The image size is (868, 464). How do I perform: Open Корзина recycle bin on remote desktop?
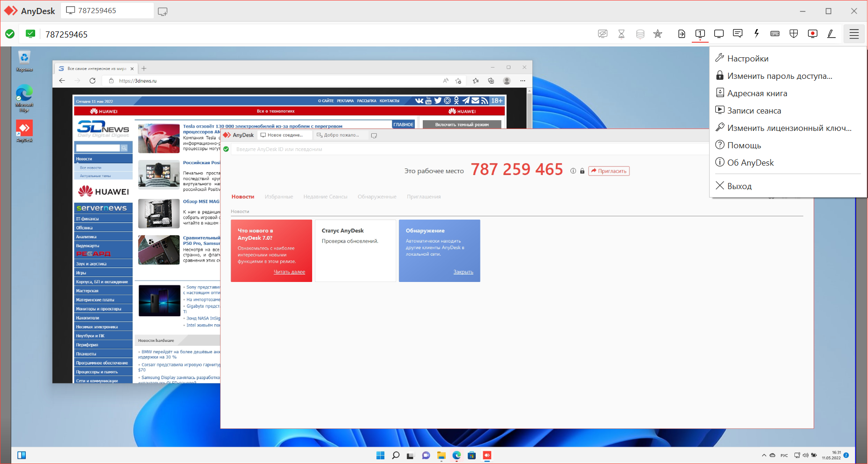pyautogui.click(x=24, y=61)
